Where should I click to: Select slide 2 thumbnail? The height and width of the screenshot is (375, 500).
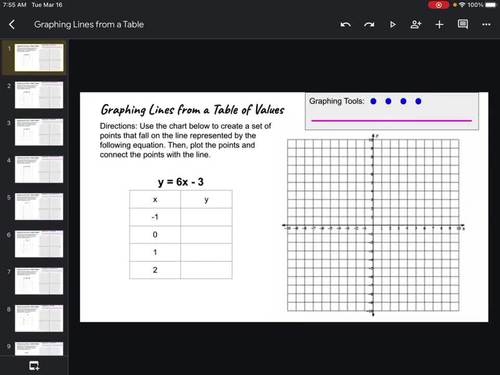tap(39, 95)
